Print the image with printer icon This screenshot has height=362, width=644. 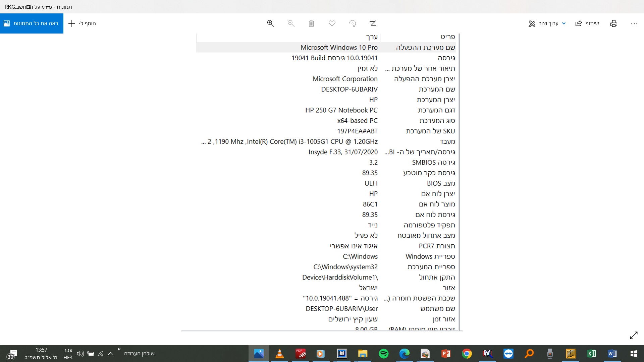614,23
